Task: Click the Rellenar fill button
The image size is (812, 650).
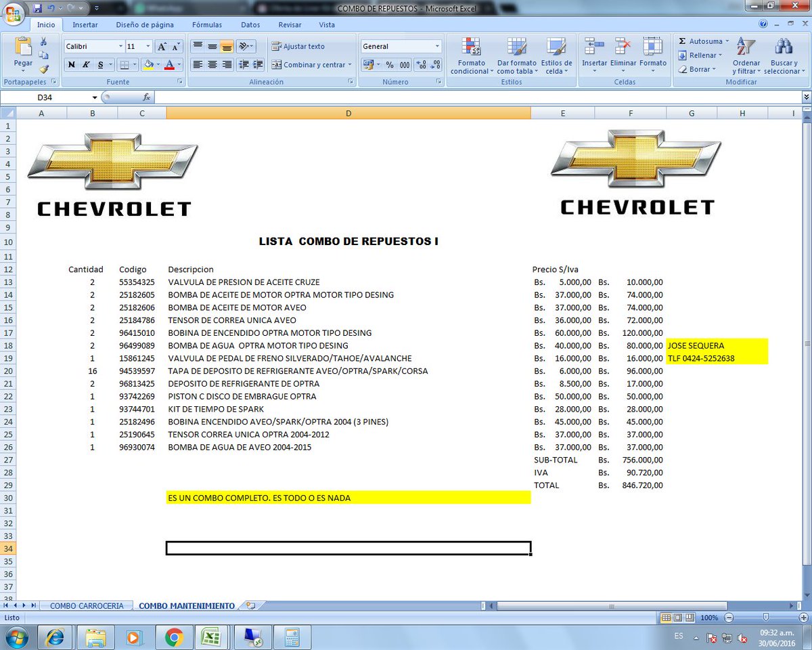Action: pos(700,56)
